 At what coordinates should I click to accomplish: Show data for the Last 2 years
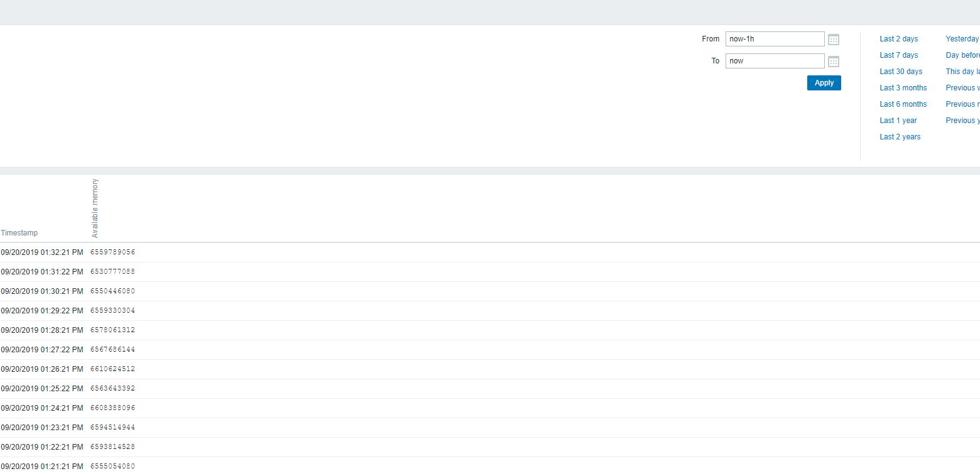click(x=900, y=137)
